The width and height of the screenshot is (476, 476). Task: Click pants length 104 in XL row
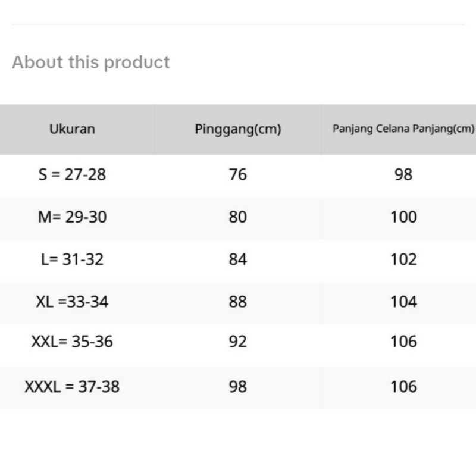click(403, 302)
